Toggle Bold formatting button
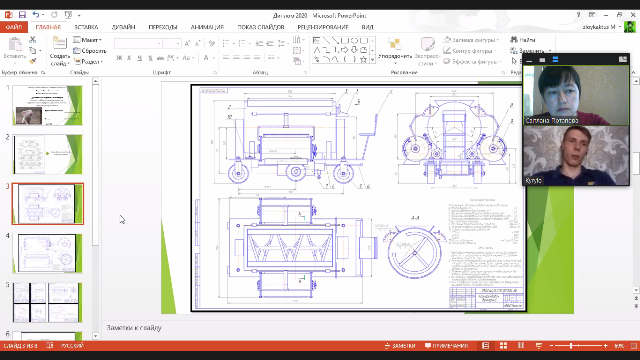 pos(119,58)
